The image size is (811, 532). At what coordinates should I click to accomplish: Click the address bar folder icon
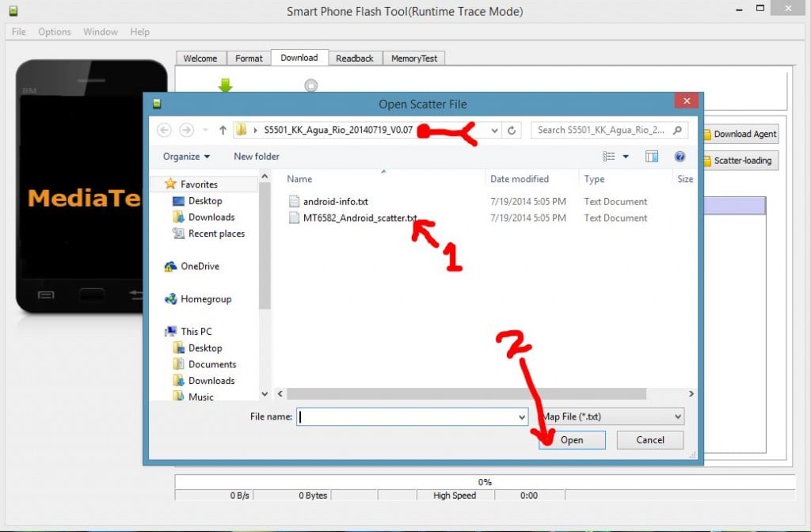(x=241, y=131)
